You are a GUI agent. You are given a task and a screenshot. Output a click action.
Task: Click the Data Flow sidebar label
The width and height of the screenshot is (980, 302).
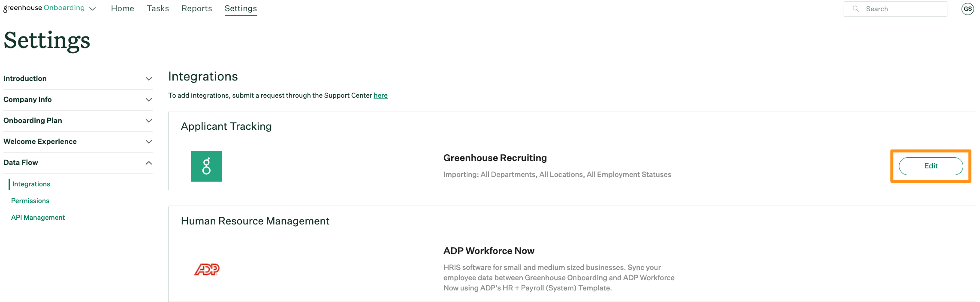pos(21,163)
